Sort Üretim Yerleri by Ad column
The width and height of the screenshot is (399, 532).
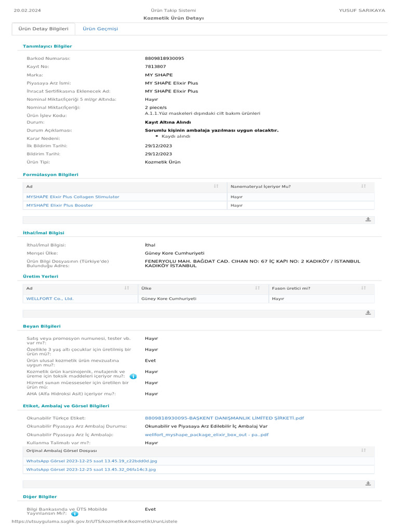(127, 288)
